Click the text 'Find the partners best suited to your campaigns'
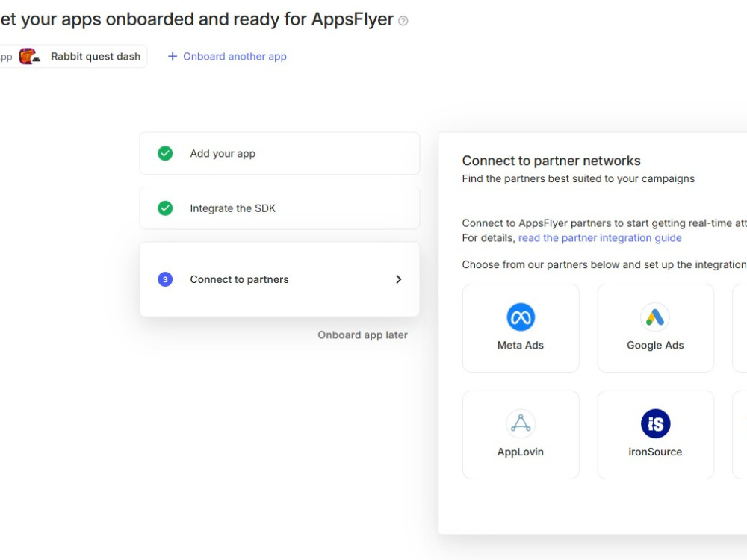 pyautogui.click(x=578, y=178)
